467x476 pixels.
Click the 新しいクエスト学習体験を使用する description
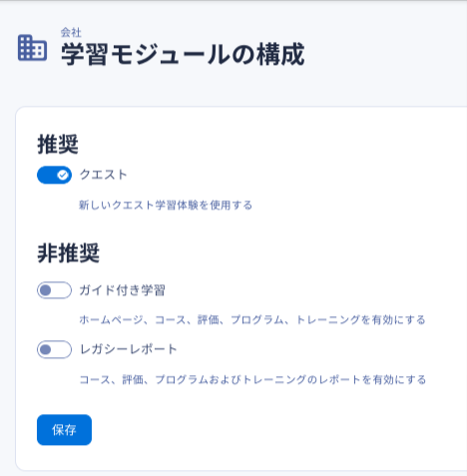pos(166,206)
